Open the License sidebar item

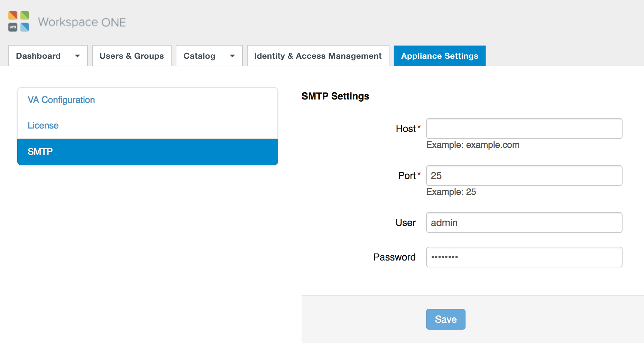point(43,126)
